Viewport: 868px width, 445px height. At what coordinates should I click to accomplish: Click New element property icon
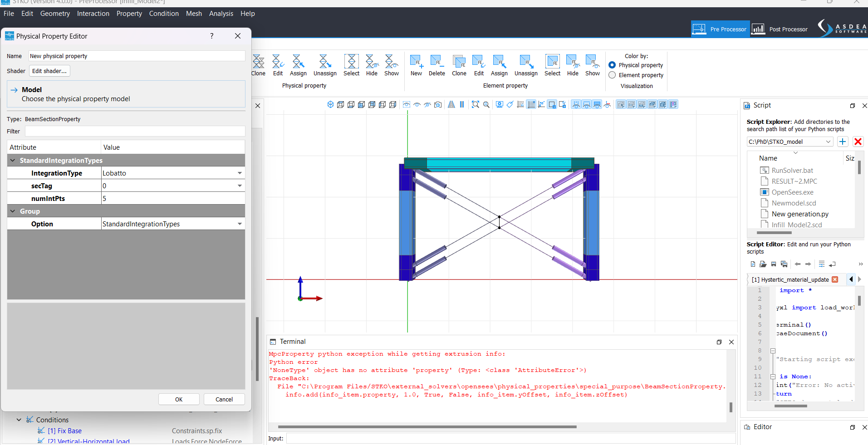(416, 61)
